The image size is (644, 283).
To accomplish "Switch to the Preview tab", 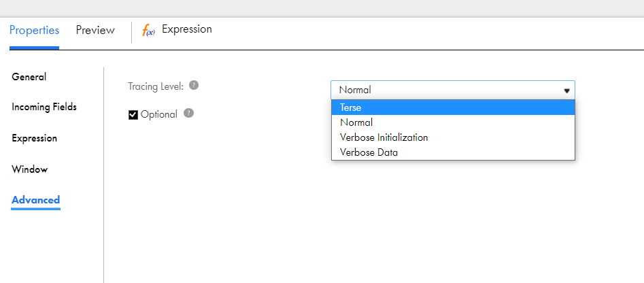I will [95, 31].
